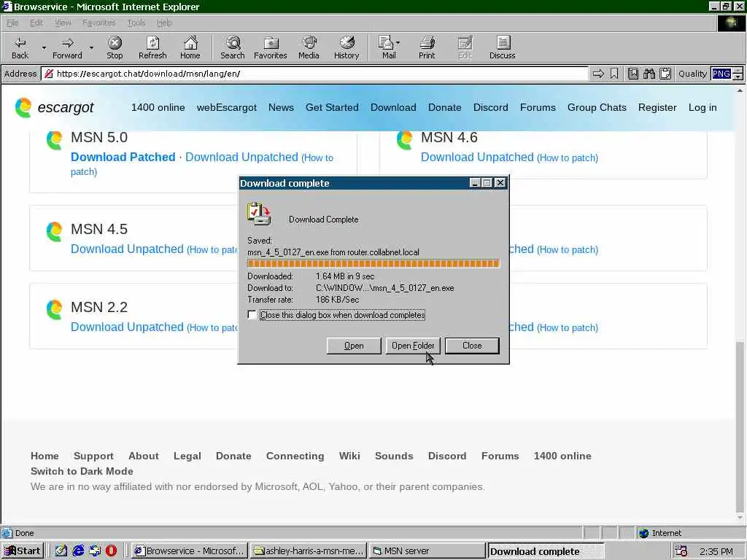The height and width of the screenshot is (560, 747).
Task: Open the Forward button history dropdown arrow
Action: coord(91,47)
